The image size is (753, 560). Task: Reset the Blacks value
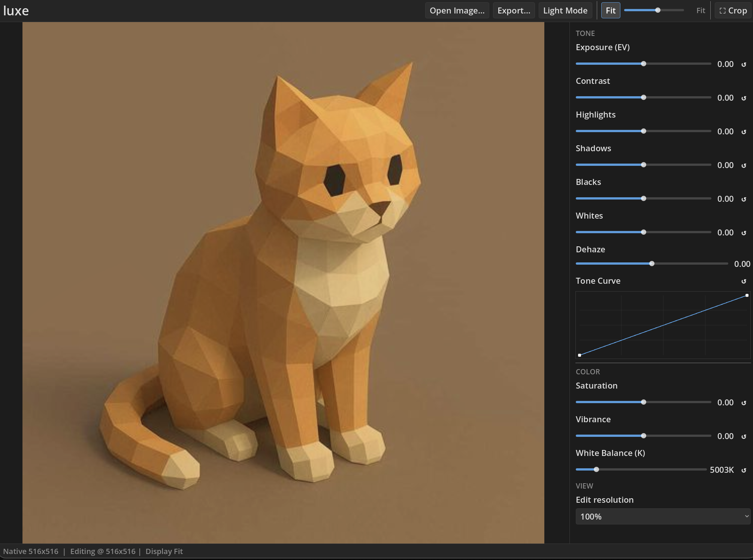click(744, 199)
